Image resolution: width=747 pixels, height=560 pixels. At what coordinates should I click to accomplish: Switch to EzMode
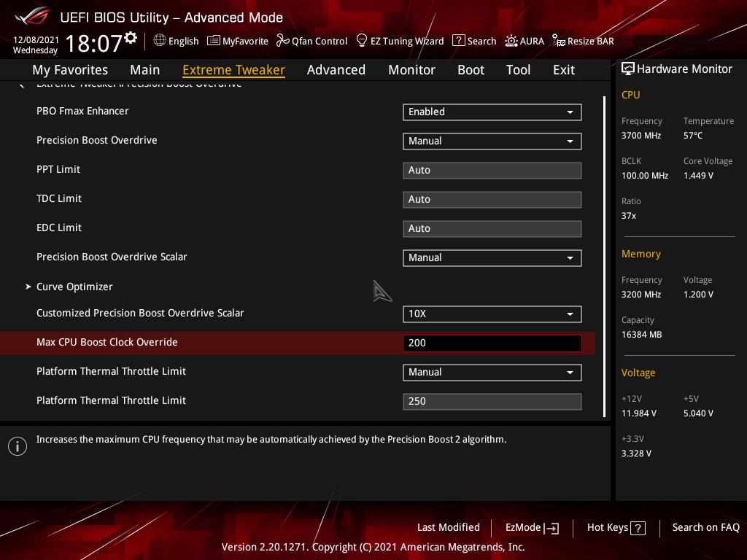coord(531,527)
